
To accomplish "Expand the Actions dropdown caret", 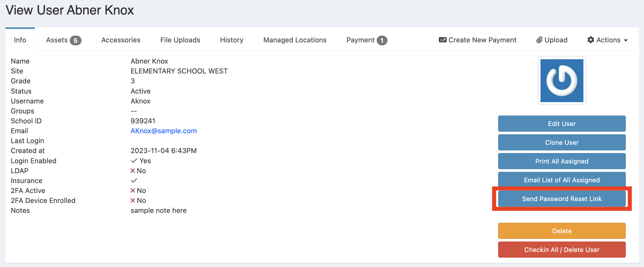I will 626,40.
